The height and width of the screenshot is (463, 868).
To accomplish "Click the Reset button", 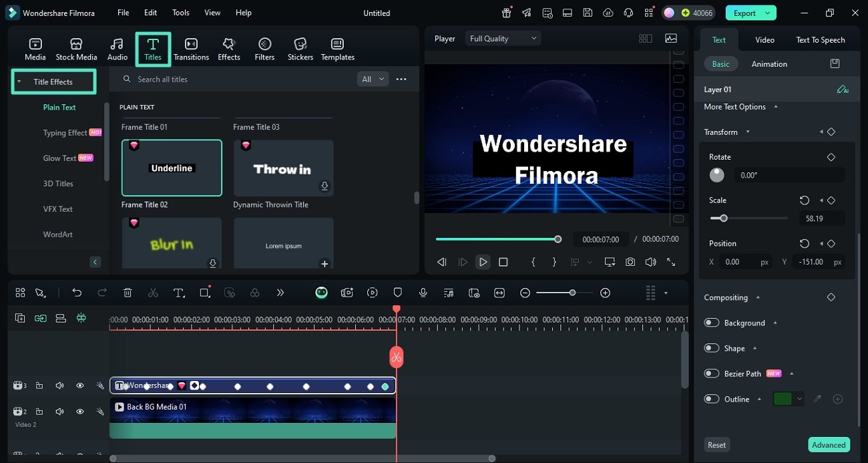I will (716, 445).
